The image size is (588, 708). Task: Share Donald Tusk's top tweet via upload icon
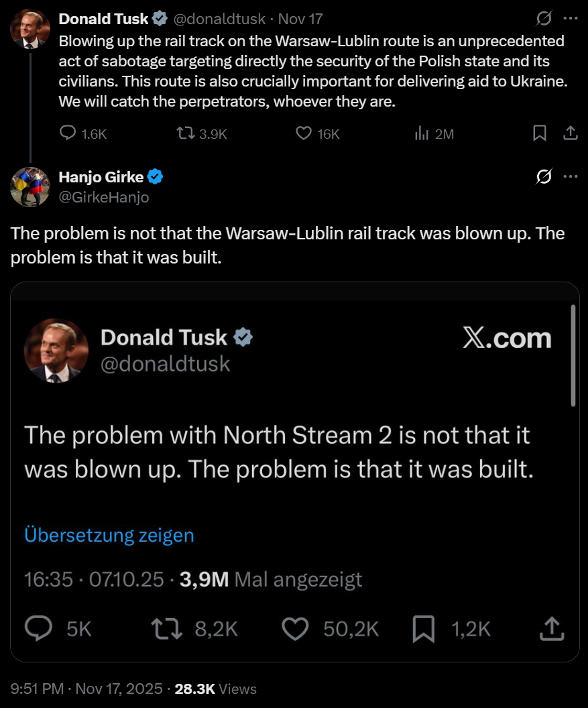click(571, 133)
